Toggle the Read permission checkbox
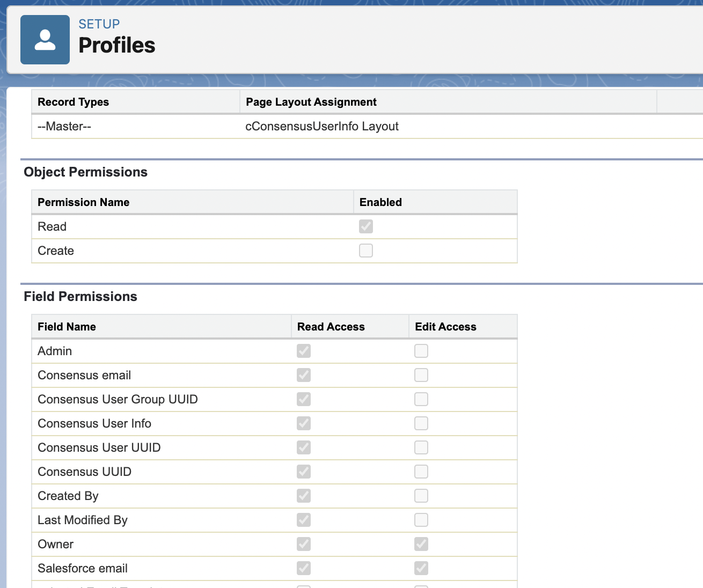The width and height of the screenshot is (703, 588). point(365,226)
